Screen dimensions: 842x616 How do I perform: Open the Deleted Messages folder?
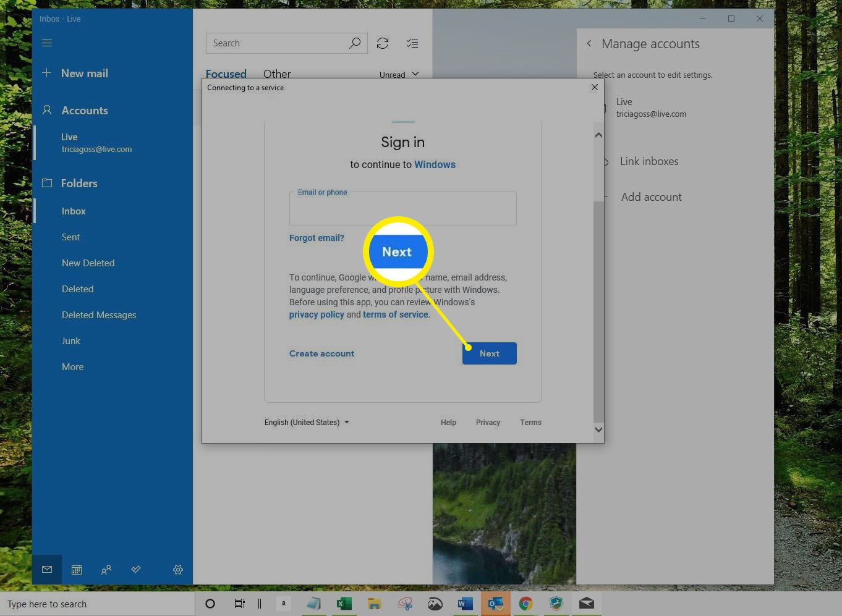[x=99, y=315]
